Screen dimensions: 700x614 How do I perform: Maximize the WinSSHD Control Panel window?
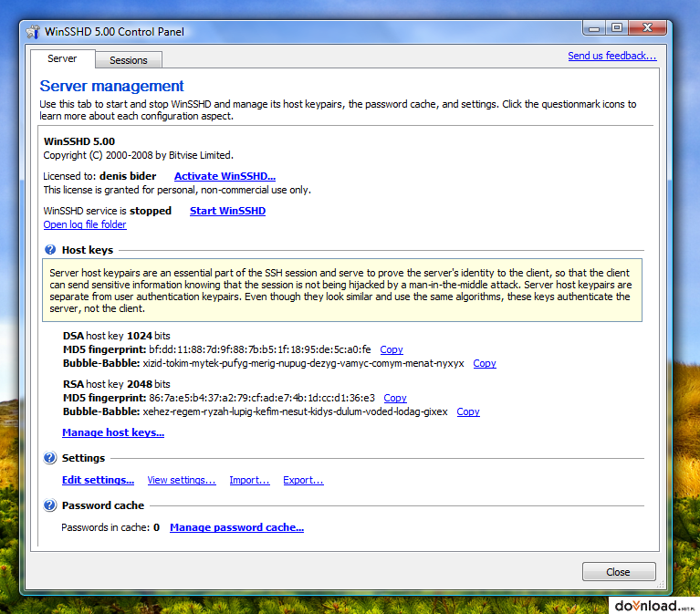pos(617,28)
